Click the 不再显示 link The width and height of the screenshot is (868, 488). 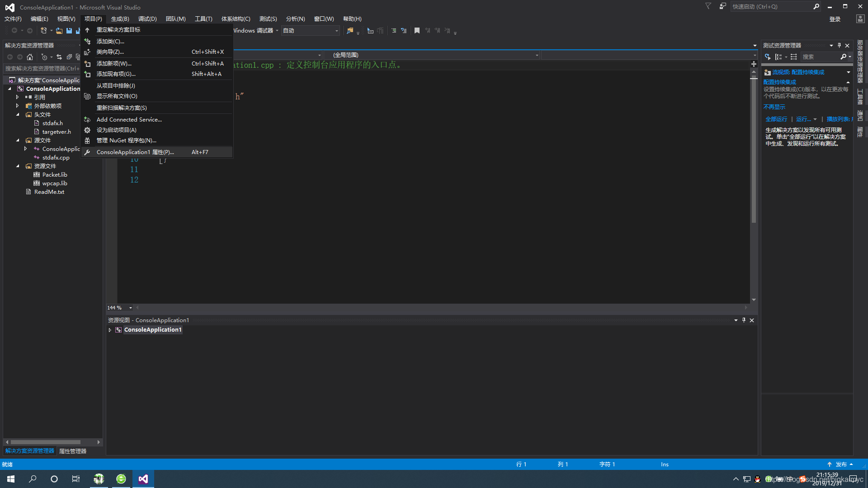(x=774, y=107)
